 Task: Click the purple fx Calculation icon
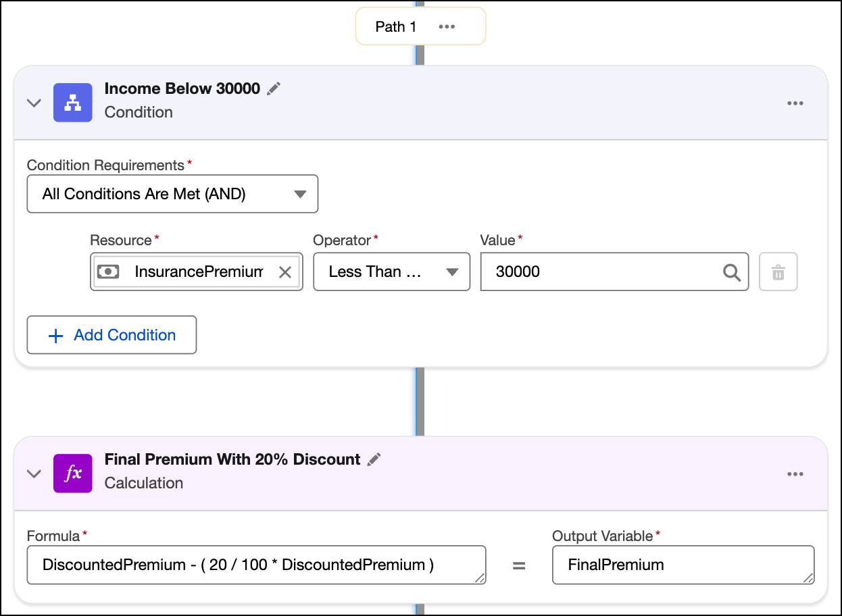tap(72, 473)
